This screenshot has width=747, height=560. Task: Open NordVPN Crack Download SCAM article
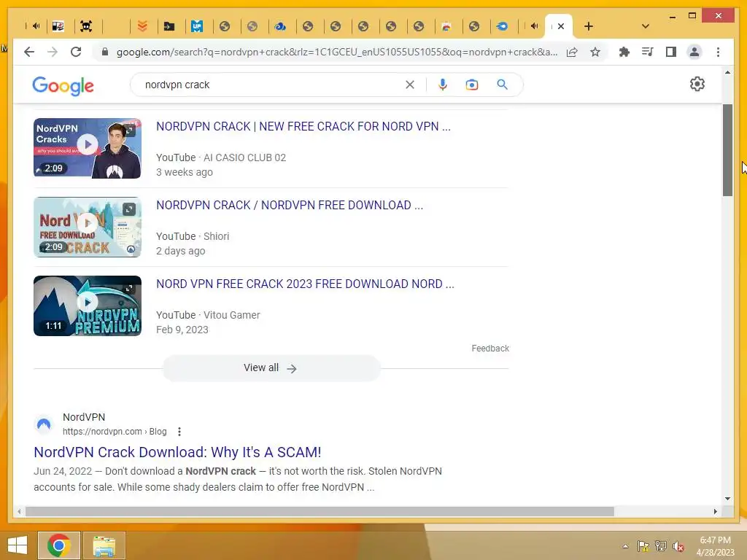tap(177, 452)
